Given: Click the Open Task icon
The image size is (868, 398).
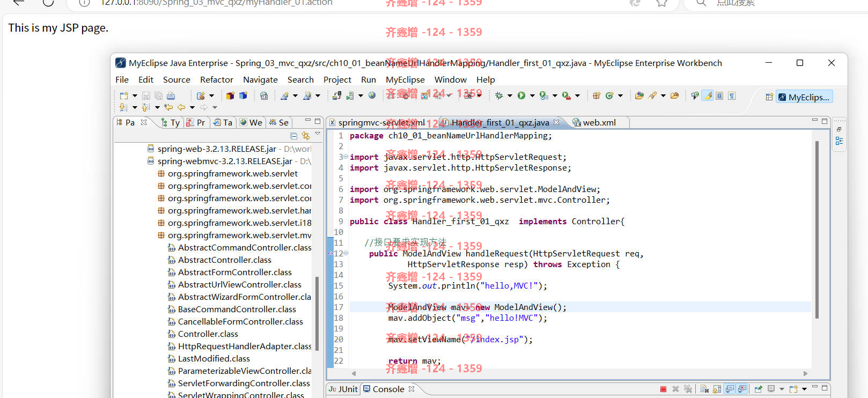Looking at the screenshot, I should click(674, 95).
